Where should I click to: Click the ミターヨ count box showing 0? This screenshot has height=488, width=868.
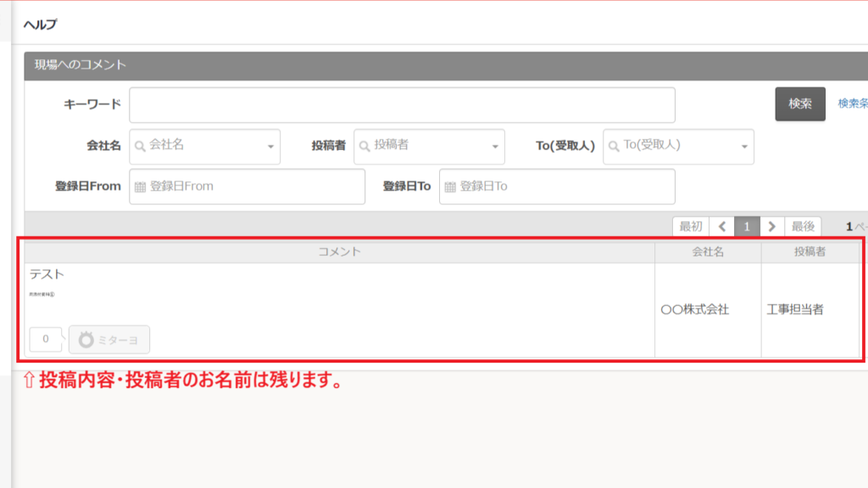(x=45, y=339)
